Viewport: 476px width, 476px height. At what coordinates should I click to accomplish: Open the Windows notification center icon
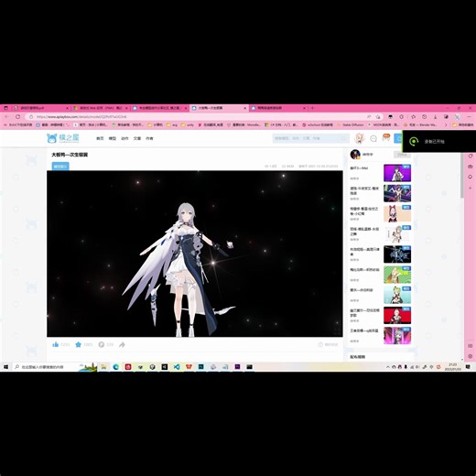click(x=469, y=367)
